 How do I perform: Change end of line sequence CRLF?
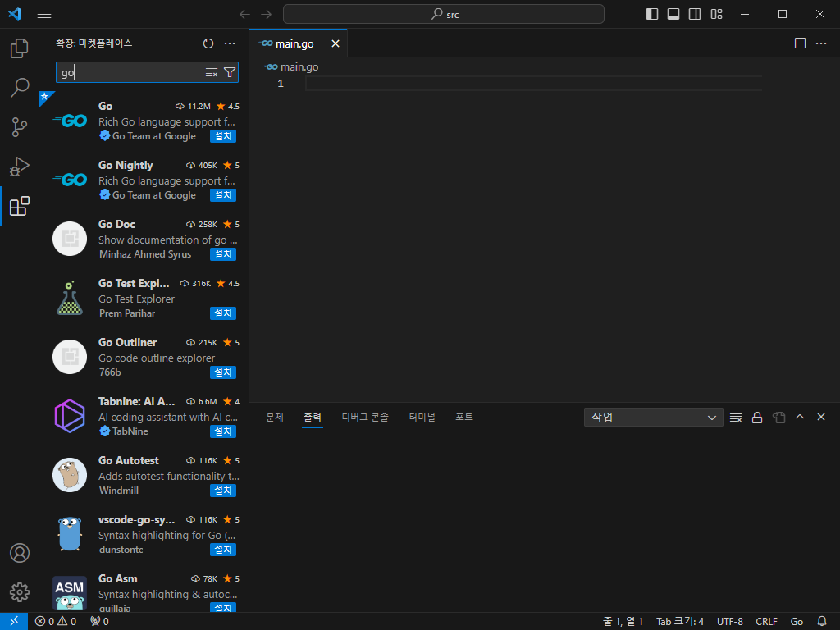tap(766, 622)
